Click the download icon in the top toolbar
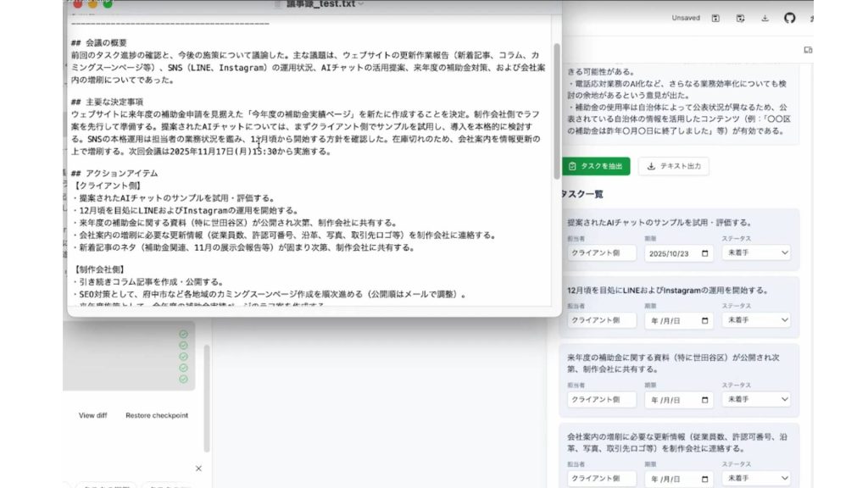This screenshot has height=488, width=868. click(765, 18)
